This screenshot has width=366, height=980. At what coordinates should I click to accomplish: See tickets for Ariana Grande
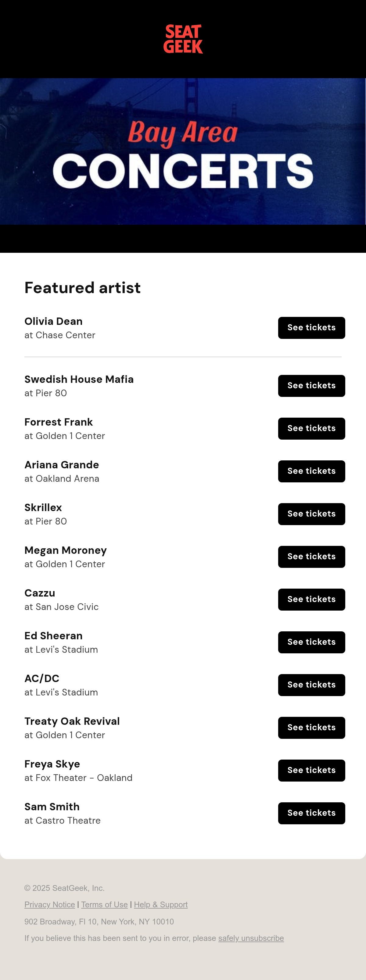[x=311, y=471]
